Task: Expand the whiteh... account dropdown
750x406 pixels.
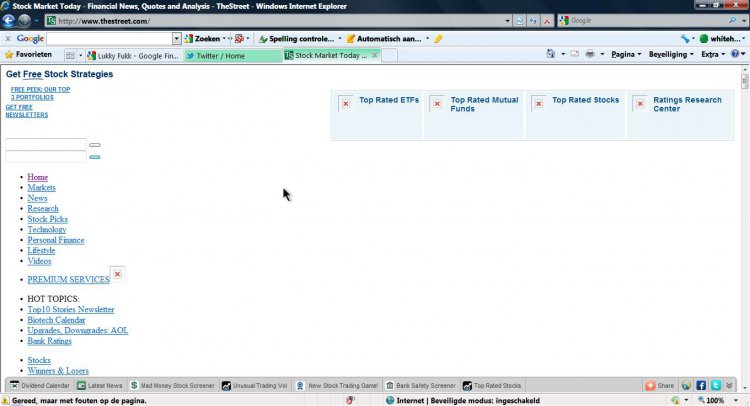Action: (743, 39)
